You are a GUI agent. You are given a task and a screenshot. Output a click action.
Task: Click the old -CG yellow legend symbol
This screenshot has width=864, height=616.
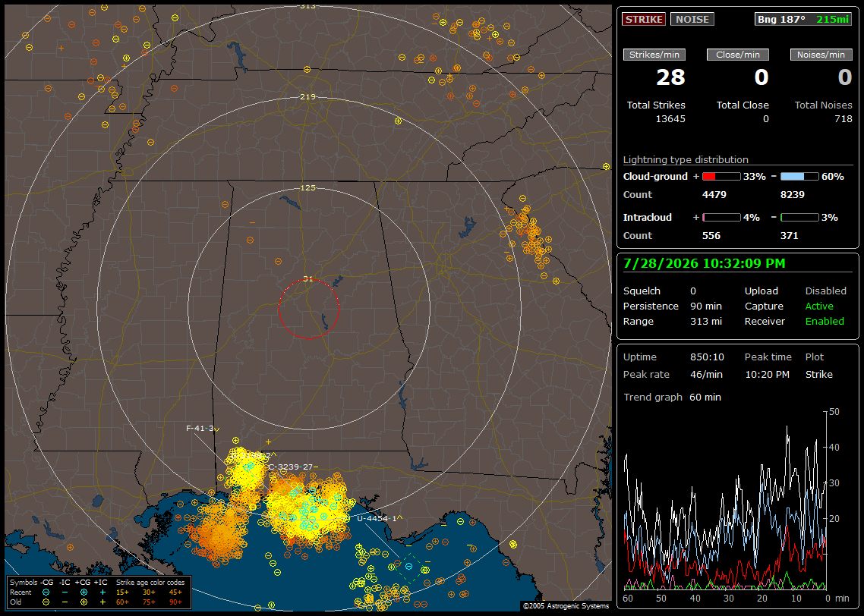(46, 602)
